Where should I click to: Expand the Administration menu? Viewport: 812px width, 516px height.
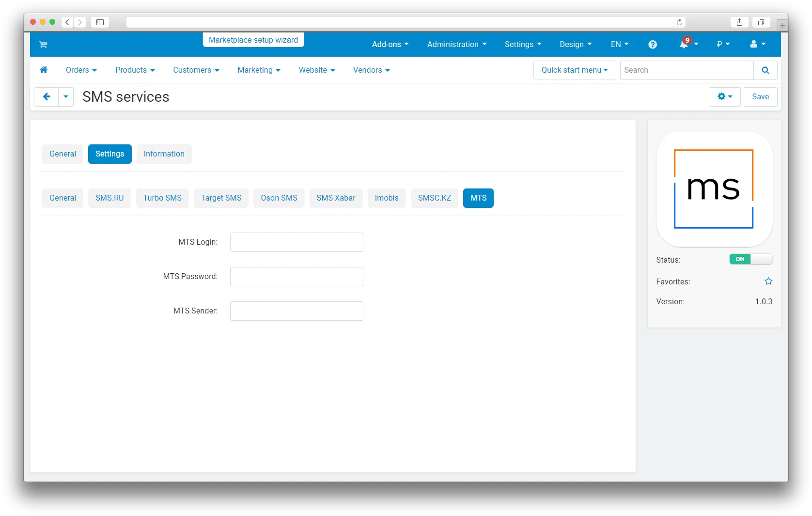pos(457,45)
